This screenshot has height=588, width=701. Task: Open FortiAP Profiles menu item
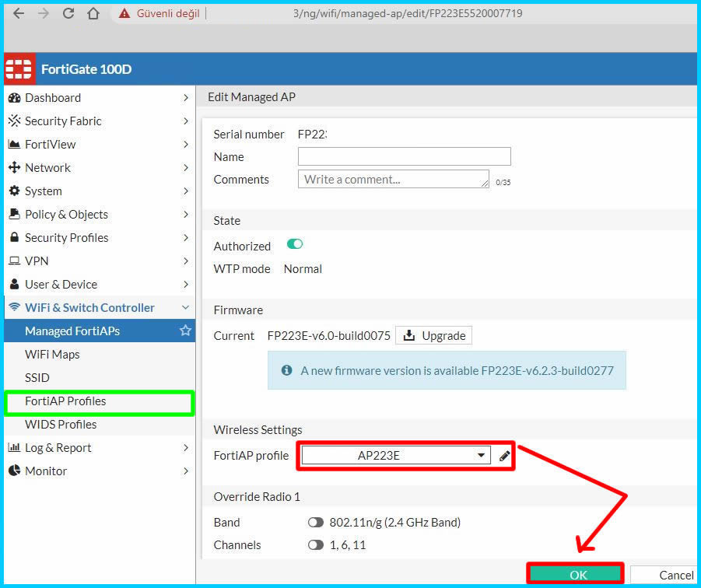(x=100, y=401)
